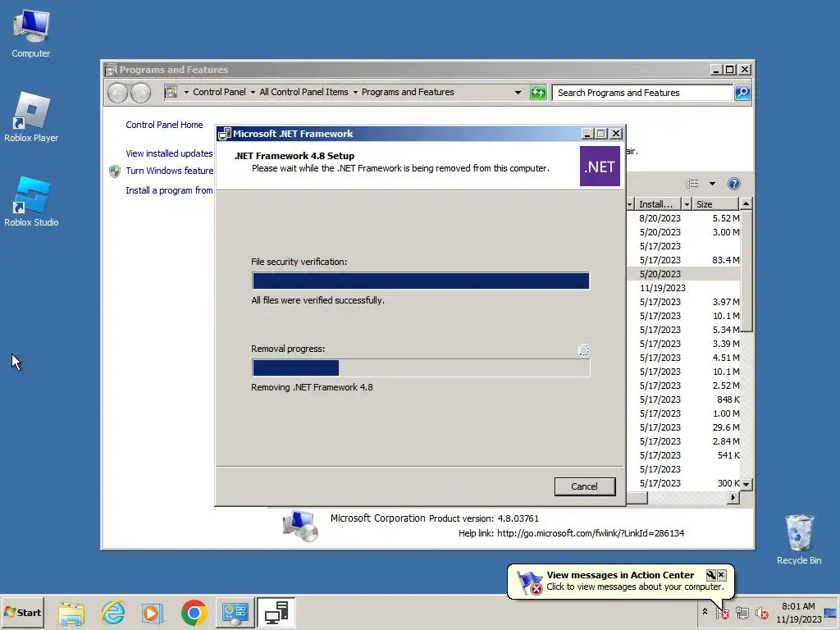The width and height of the screenshot is (840, 630).
Task: Sort by Installed On column header
Action: coord(657,204)
